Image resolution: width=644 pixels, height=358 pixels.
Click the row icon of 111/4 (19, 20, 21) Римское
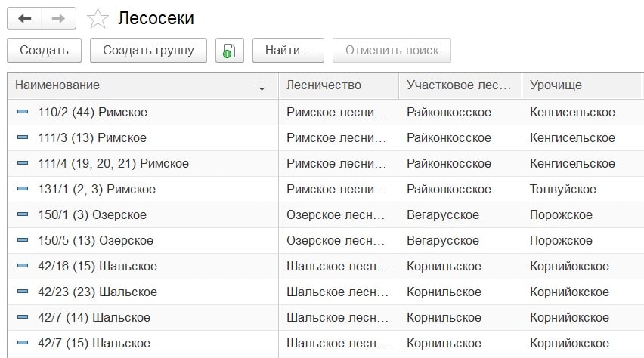point(23,163)
